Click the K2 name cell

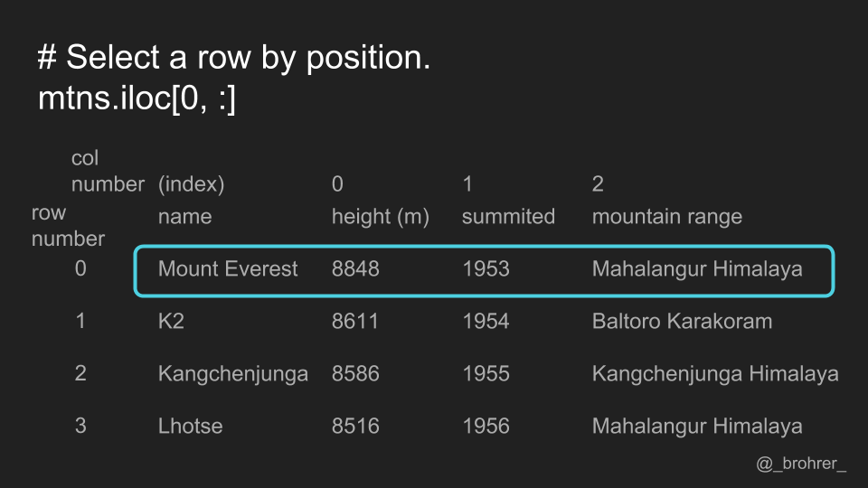tap(171, 322)
